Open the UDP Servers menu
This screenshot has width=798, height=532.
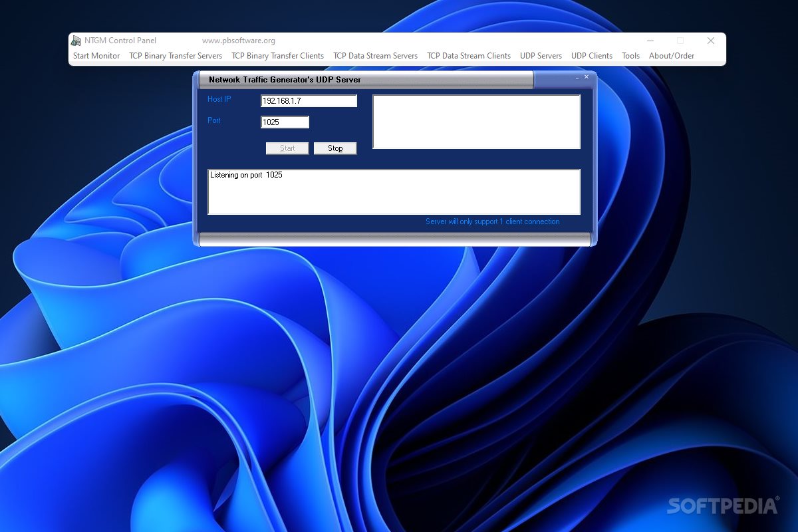point(541,56)
